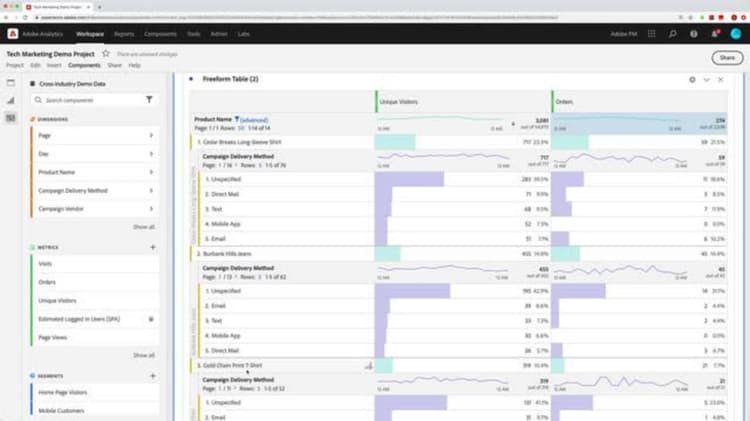Close the Freeform Table panel

tap(720, 80)
